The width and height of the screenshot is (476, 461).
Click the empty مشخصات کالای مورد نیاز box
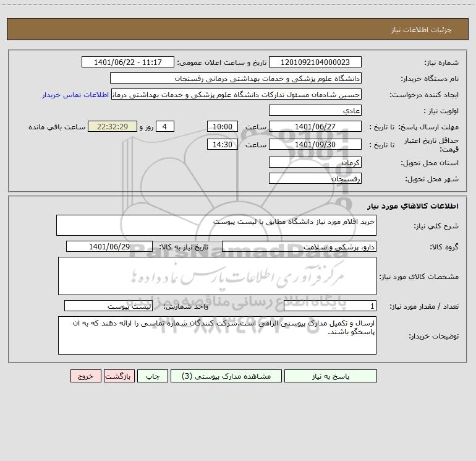coord(217,276)
